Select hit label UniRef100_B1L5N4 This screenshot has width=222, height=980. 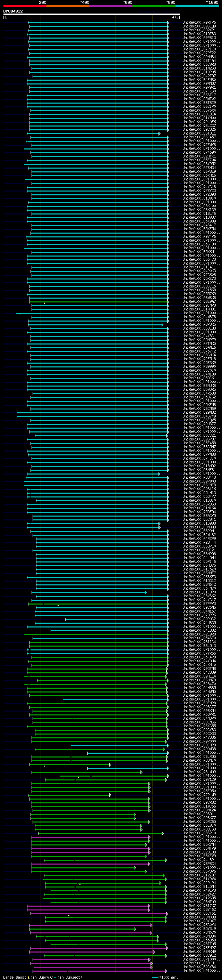click(x=199, y=886)
